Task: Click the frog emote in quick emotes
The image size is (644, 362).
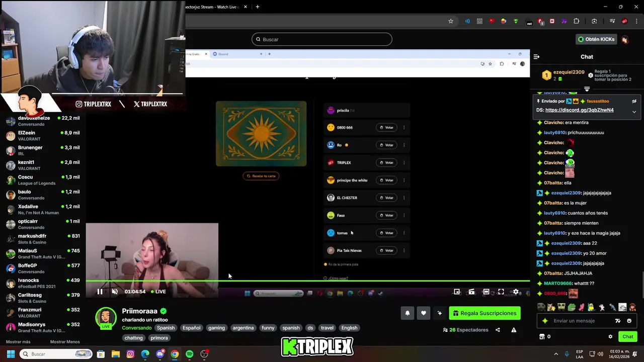Action: point(572,307)
